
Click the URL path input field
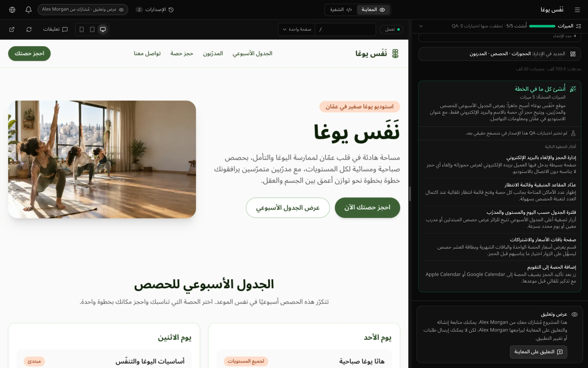345,29
